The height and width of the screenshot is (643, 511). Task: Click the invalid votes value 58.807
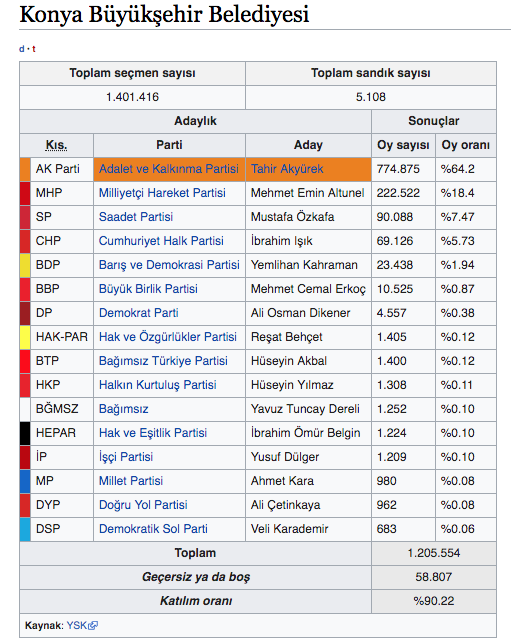pos(433,577)
